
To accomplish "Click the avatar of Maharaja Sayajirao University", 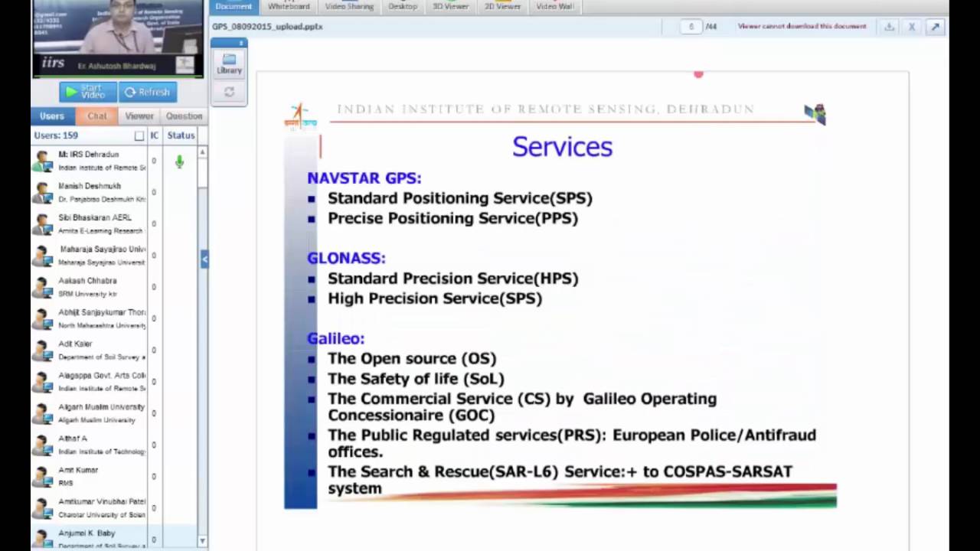I will pos(43,256).
